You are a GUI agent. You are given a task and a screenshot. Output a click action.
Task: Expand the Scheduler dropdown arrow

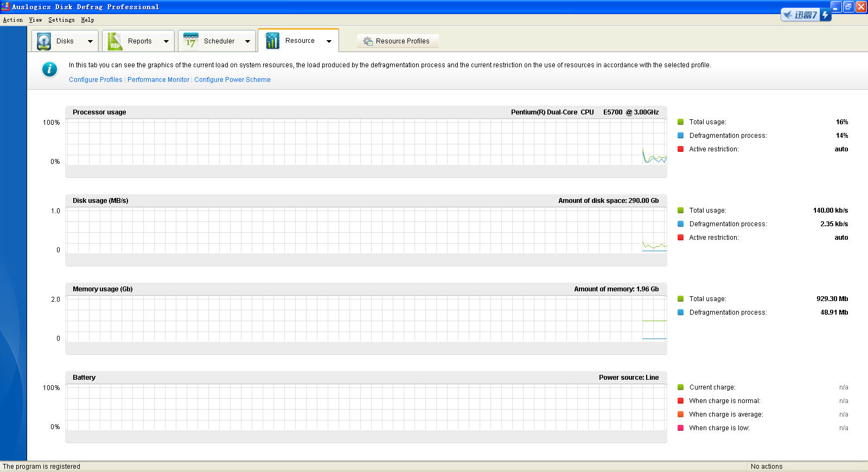[247, 41]
